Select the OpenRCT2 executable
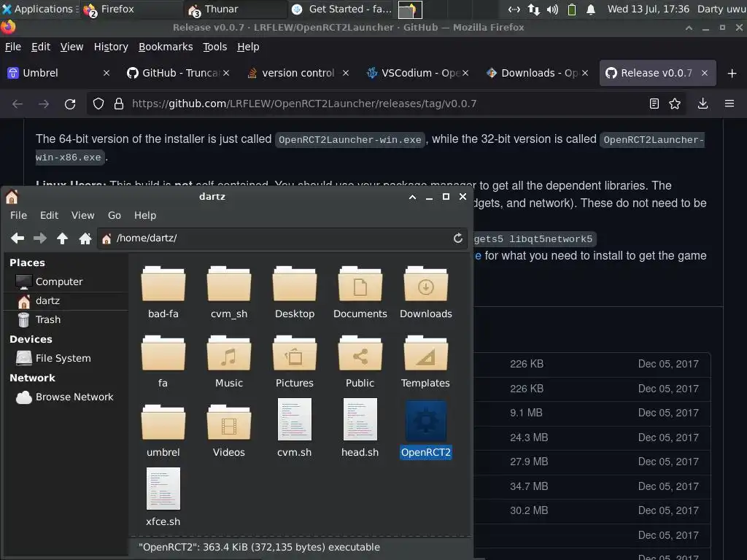This screenshot has height=560, width=747. pos(426,429)
